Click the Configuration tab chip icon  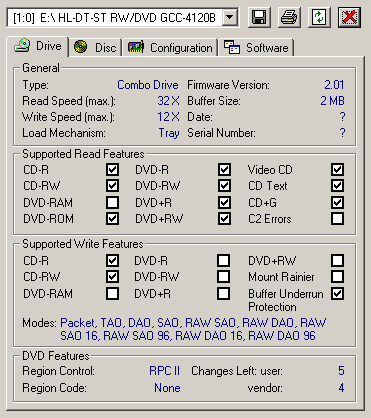[136, 47]
